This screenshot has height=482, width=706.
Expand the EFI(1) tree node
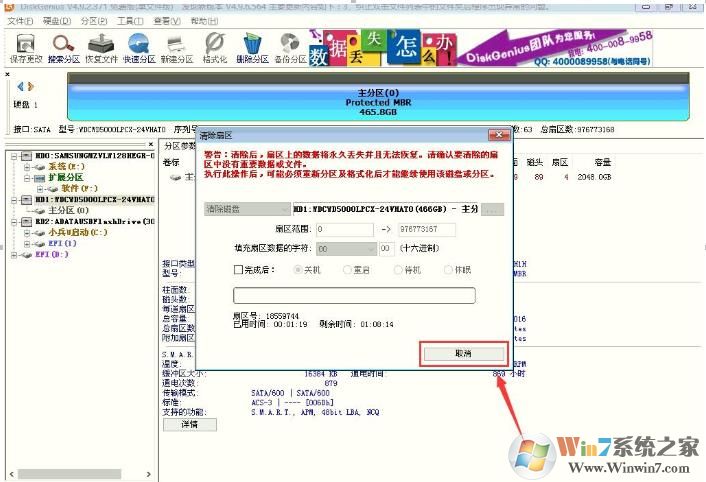point(27,243)
